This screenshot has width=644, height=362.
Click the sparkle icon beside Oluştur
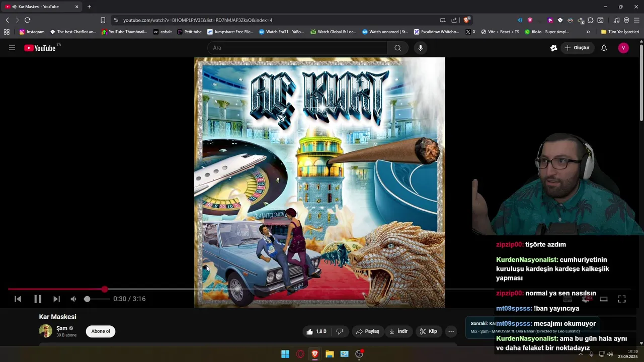pos(553,48)
